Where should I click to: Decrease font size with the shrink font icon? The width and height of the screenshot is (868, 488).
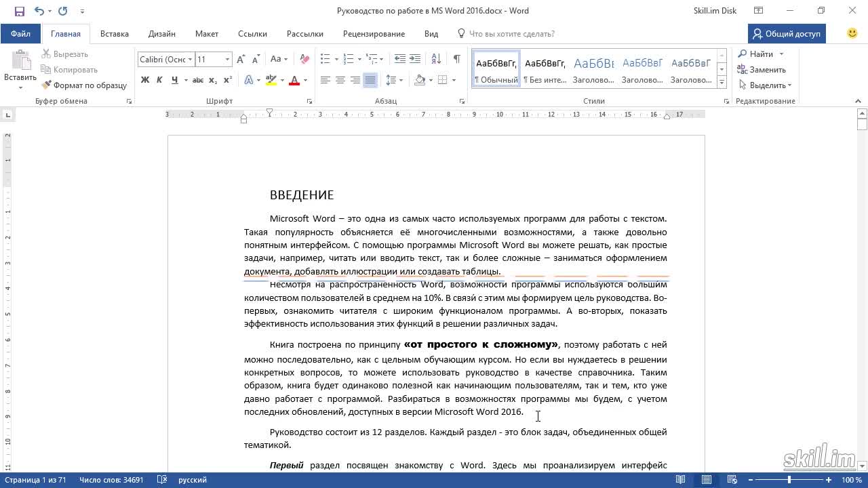(x=255, y=60)
